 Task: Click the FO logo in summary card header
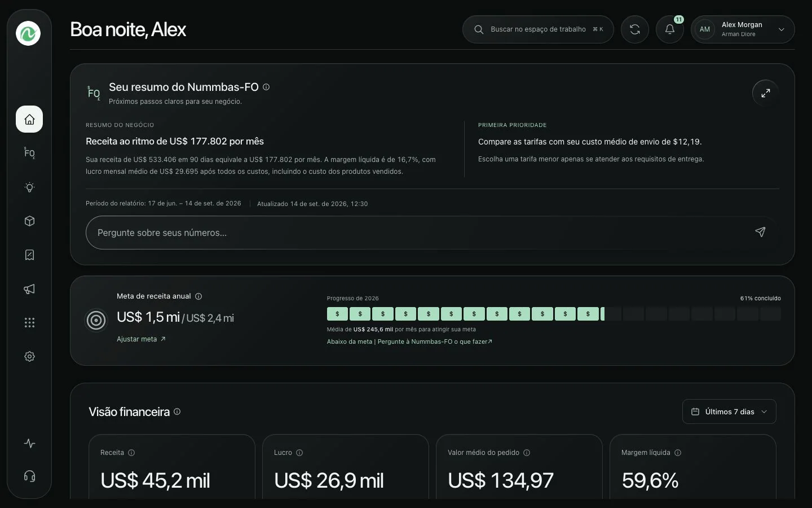pos(94,93)
